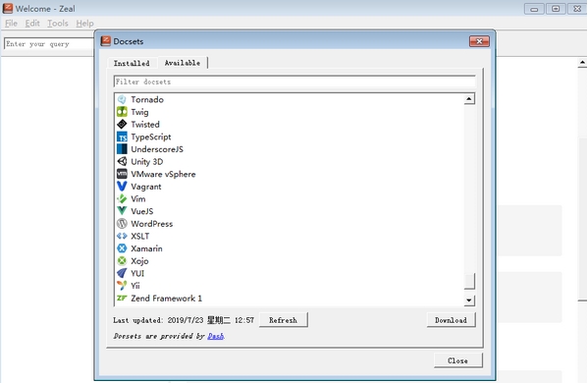
Task: Open the Help menu
Action: 84,24
